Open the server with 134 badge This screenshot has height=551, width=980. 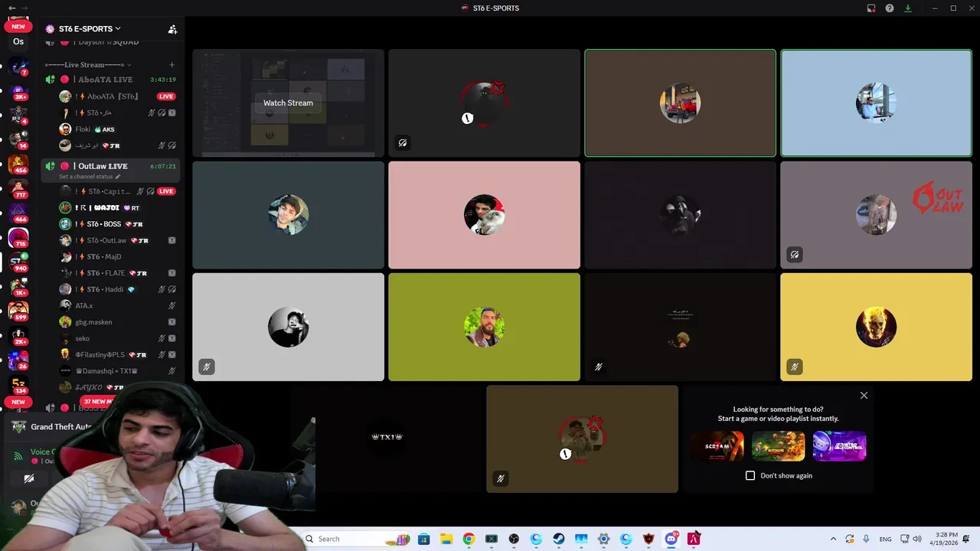click(18, 385)
